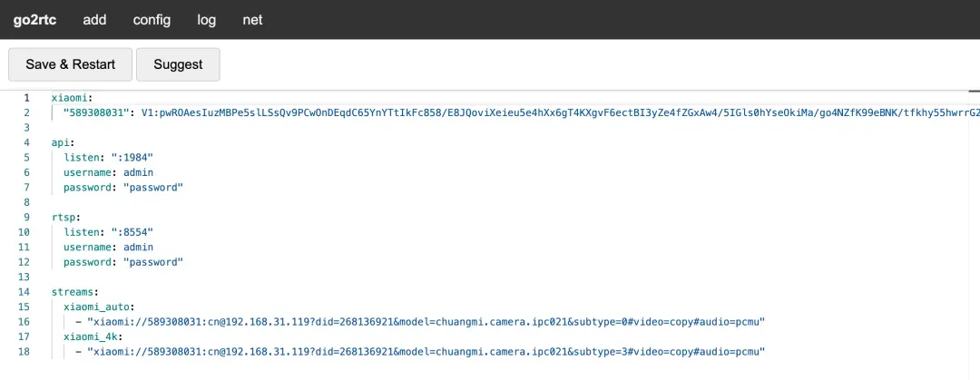Click line number 8 in the gutter
This screenshot has height=380, width=980.
pyautogui.click(x=26, y=202)
